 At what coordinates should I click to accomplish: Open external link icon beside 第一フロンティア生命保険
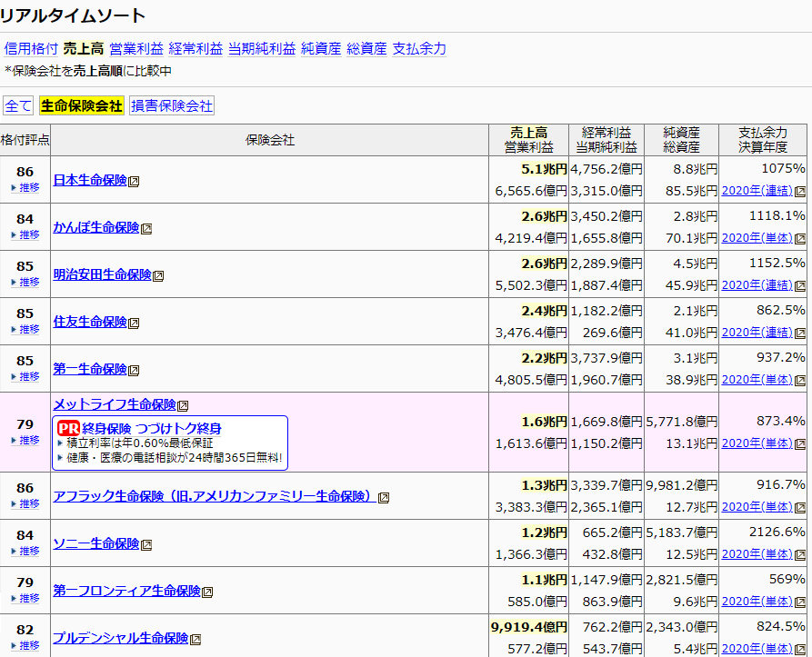coord(207,592)
